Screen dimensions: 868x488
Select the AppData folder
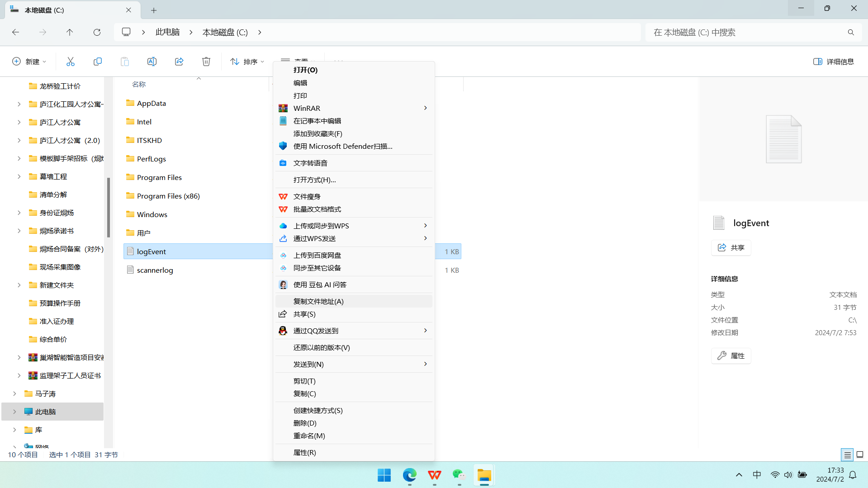click(x=151, y=103)
